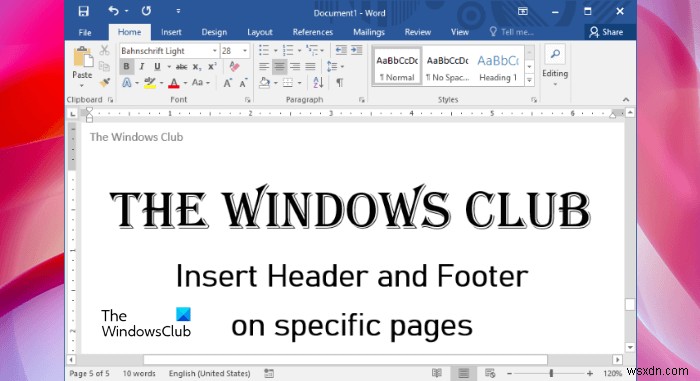The width and height of the screenshot is (700, 381).
Task: Apply subscript formatting
Action: point(197,67)
